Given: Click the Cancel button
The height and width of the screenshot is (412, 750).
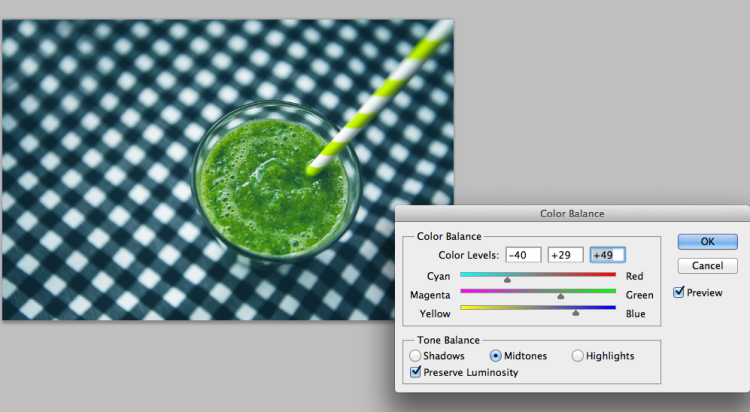Looking at the screenshot, I should click(x=707, y=266).
